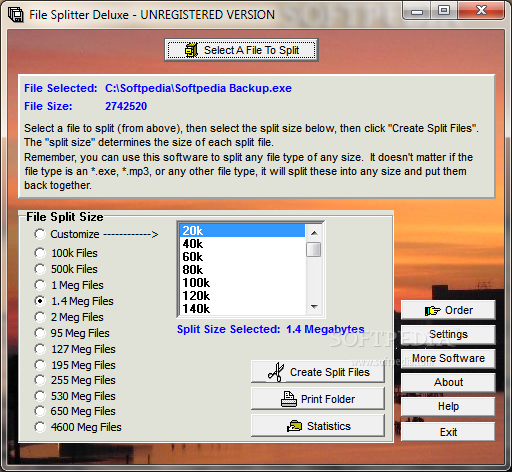Click the Split Size Selected: 1.4 Megabytes label
Image resolution: width=512 pixels, height=472 pixels.
[270, 329]
